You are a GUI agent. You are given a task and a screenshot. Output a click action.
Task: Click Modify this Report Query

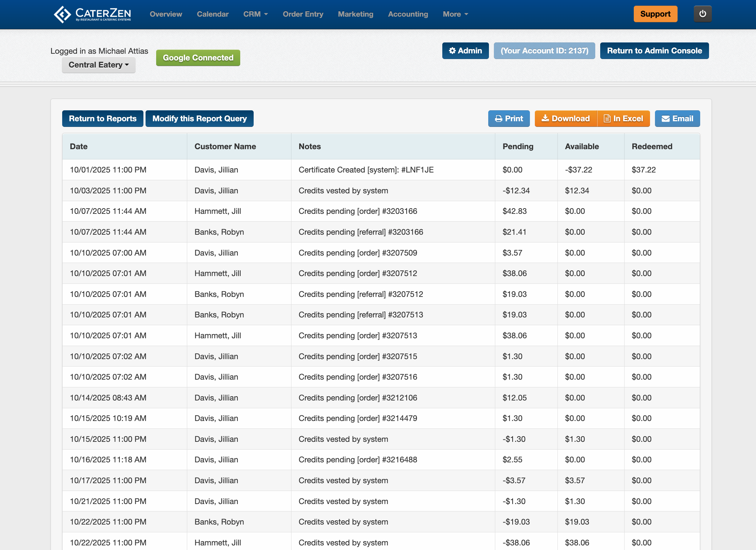point(199,119)
